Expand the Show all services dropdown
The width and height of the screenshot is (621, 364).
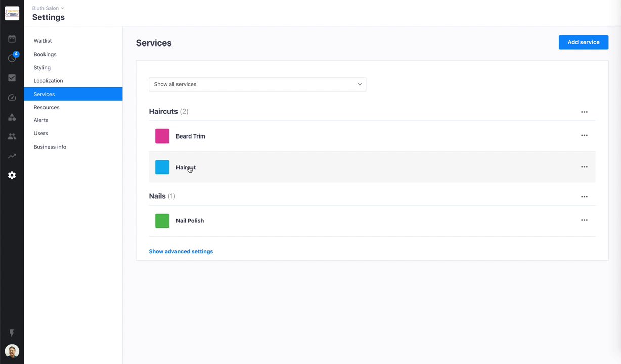point(257,84)
